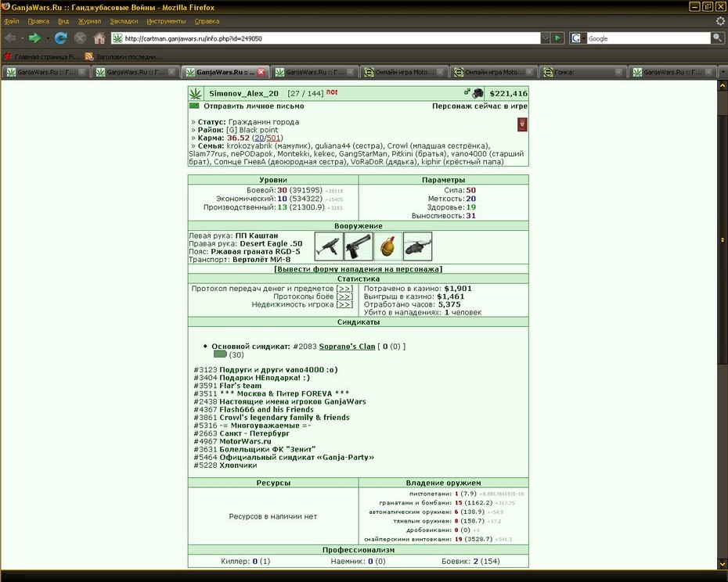Click the helmet avatar icon near the money
This screenshot has width=728, height=582.
pos(478,93)
